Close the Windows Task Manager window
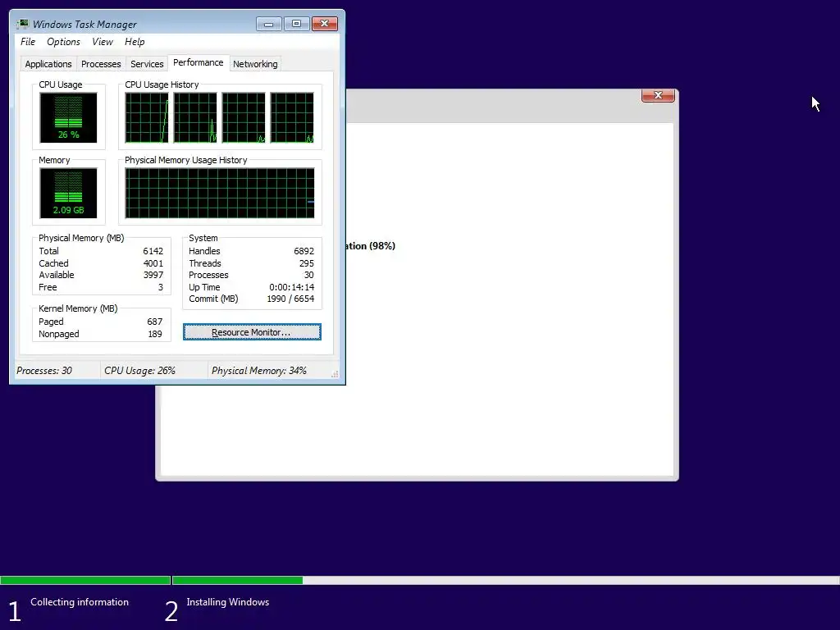The image size is (840, 630). pos(325,24)
